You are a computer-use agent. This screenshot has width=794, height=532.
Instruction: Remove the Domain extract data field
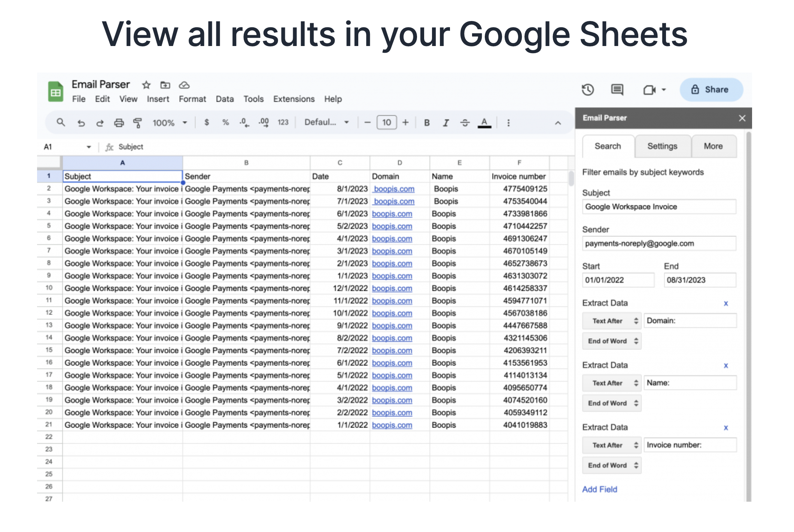coord(726,303)
